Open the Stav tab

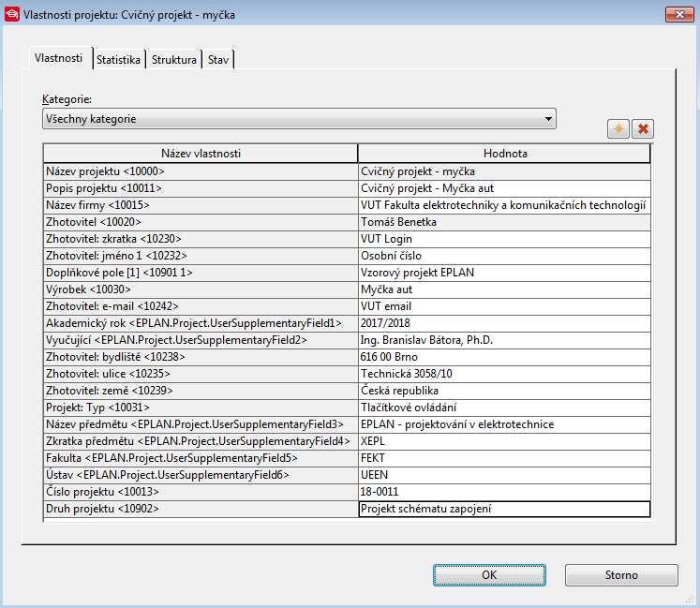218,59
